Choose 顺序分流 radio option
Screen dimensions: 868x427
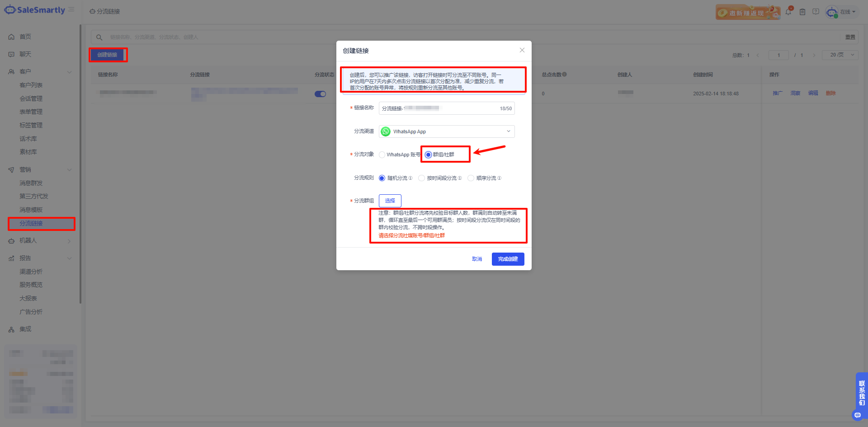[471, 178]
